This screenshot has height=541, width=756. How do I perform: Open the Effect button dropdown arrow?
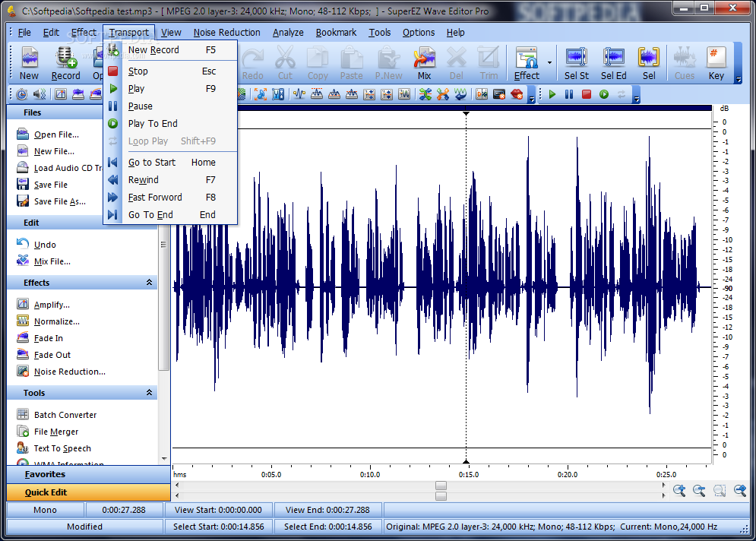pos(549,63)
